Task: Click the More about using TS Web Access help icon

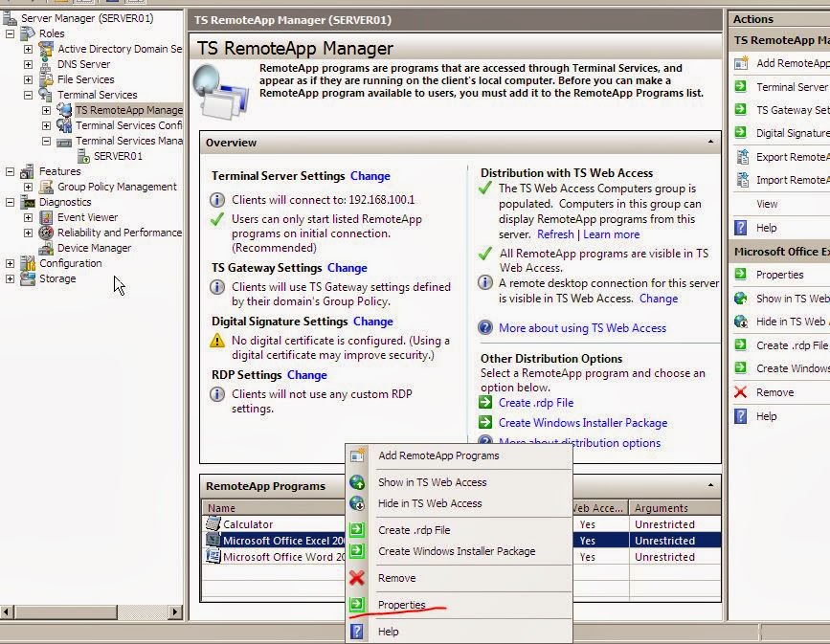Action: point(485,327)
